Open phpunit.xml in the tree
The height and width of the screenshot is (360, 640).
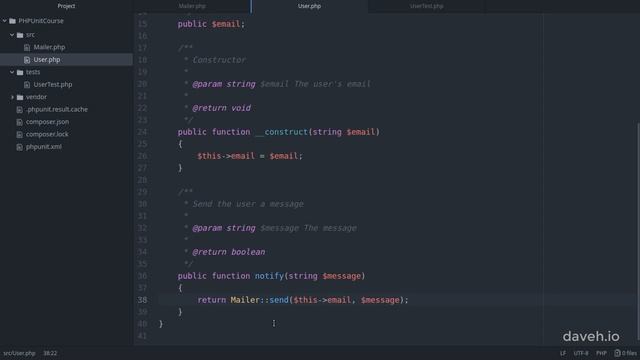click(44, 147)
